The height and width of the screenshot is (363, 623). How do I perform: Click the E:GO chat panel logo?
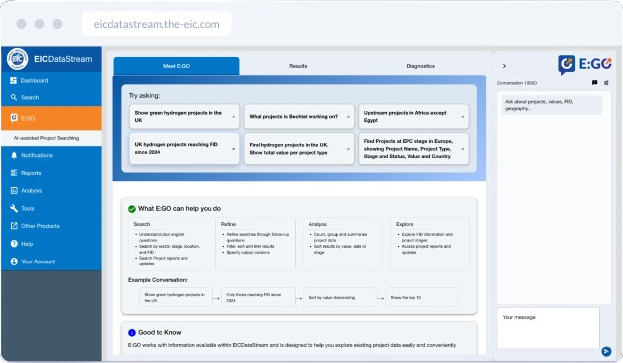[584, 65]
